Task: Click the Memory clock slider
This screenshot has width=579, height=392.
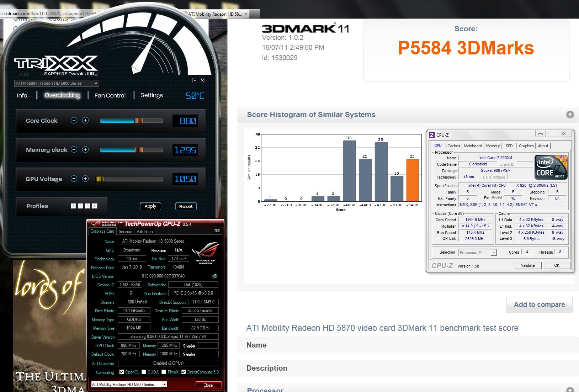Action: point(132,150)
